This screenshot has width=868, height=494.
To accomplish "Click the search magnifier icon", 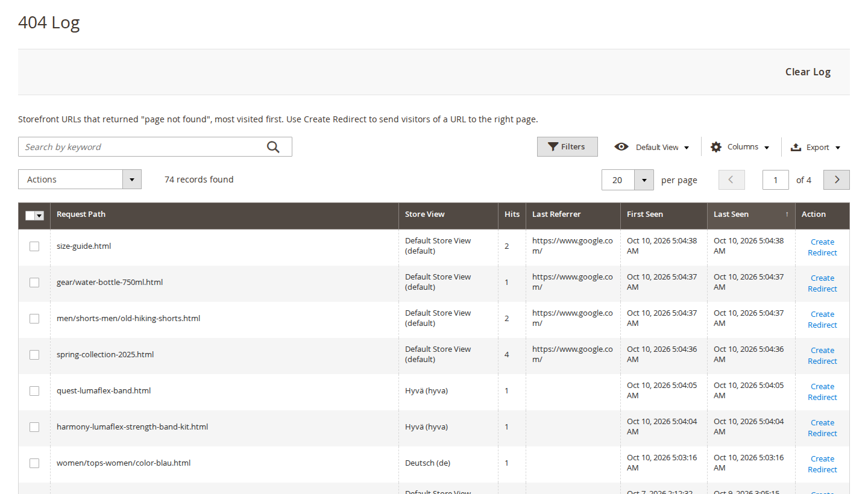I will click(x=273, y=147).
